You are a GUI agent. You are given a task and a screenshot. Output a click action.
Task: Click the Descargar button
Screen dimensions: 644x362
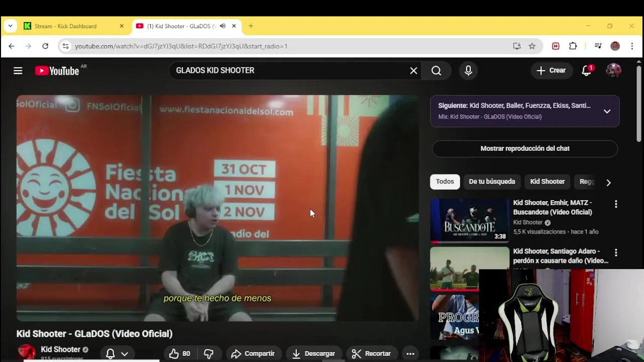313,354
